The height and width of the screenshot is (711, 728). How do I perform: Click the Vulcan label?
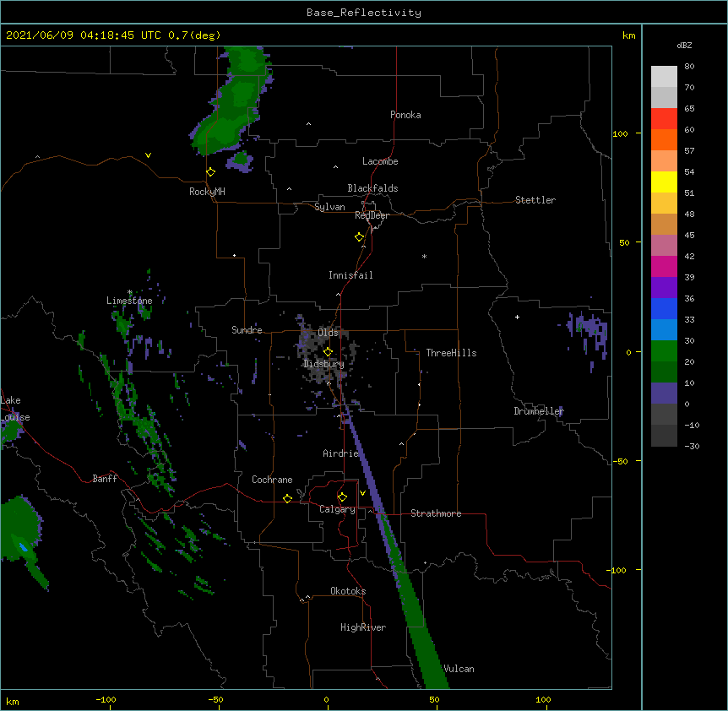[459, 669]
